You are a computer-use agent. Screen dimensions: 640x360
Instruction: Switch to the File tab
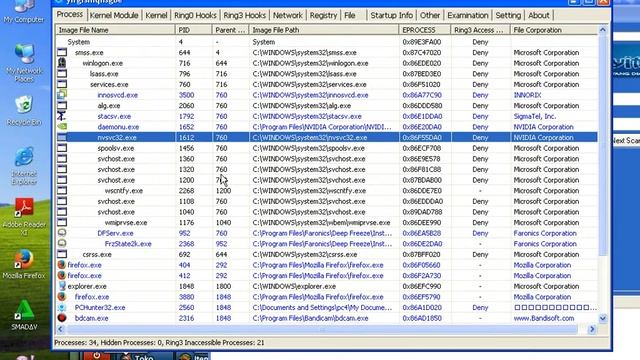coord(350,16)
